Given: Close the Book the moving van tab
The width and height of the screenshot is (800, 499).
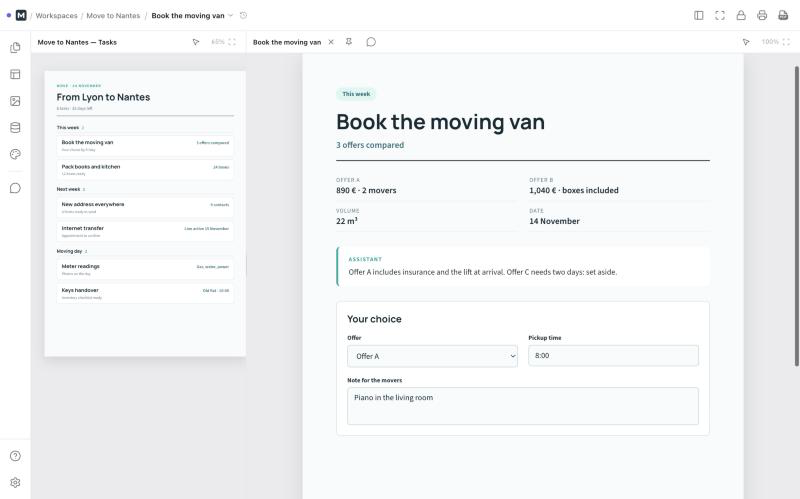Looking at the screenshot, I should pos(331,42).
